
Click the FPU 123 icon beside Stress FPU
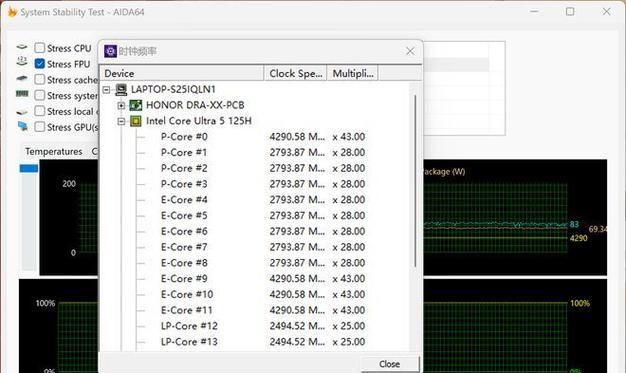(22, 61)
